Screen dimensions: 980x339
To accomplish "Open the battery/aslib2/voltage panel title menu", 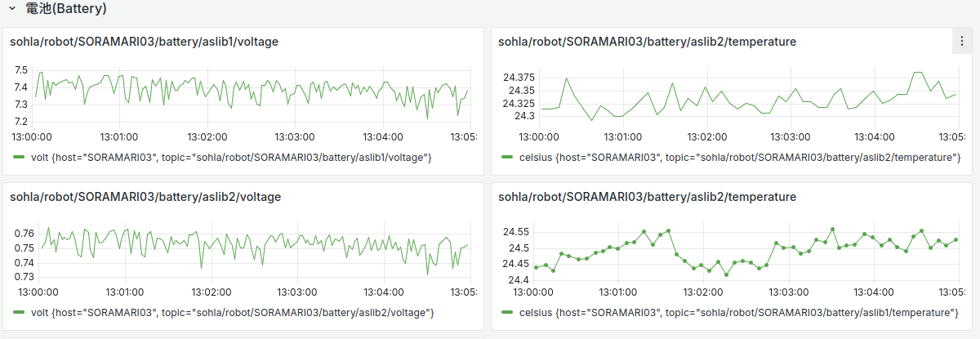I will tap(145, 197).
